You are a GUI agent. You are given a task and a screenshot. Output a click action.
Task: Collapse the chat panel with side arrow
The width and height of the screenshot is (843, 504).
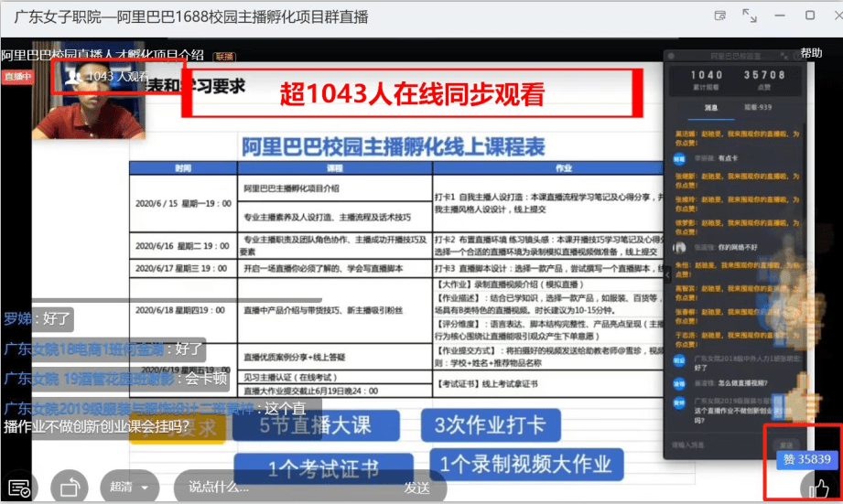pyautogui.click(x=667, y=274)
